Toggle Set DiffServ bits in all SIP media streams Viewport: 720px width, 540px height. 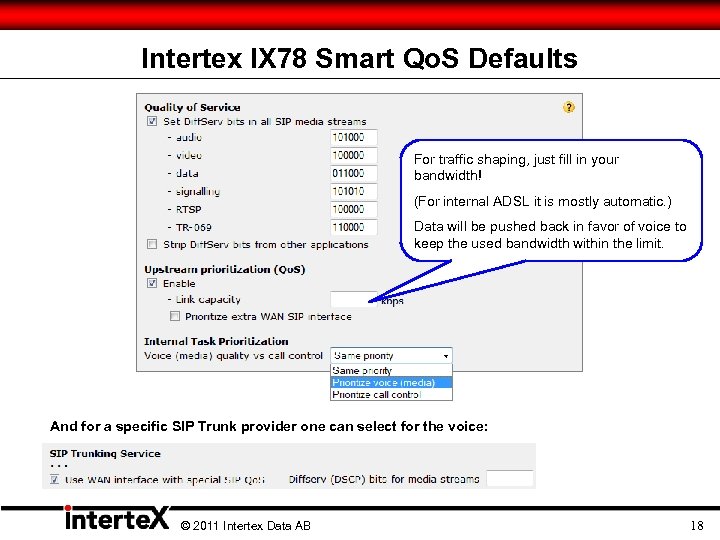(152, 121)
